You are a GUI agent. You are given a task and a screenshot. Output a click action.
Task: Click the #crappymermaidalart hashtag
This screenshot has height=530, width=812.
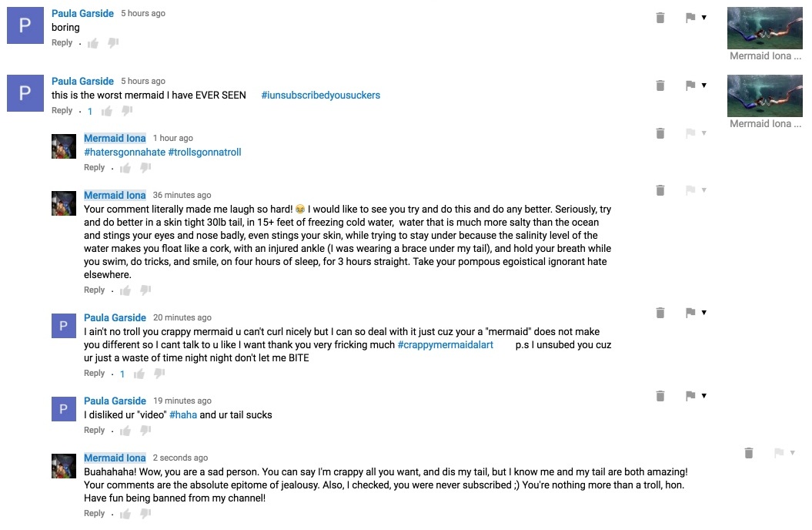[x=445, y=345]
